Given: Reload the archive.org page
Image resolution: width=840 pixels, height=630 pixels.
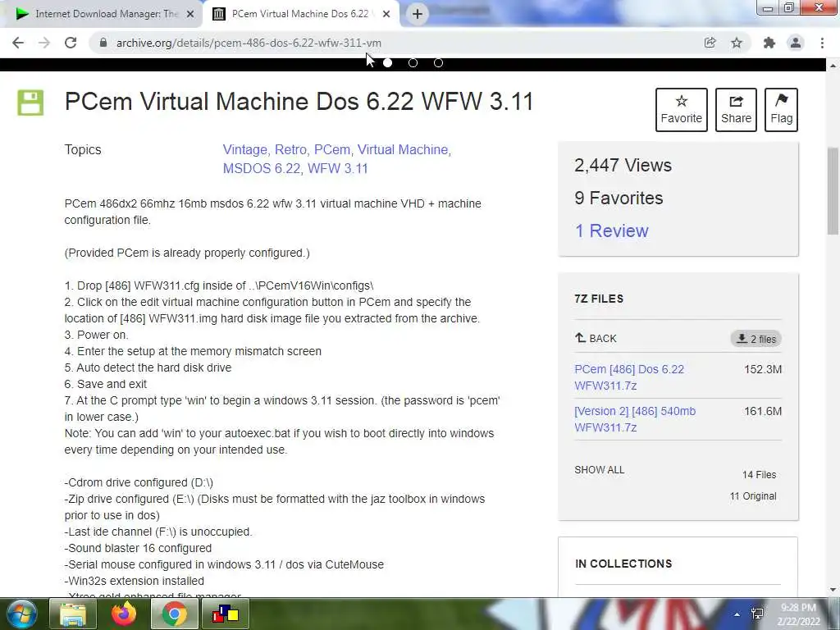Looking at the screenshot, I should pos(71,43).
